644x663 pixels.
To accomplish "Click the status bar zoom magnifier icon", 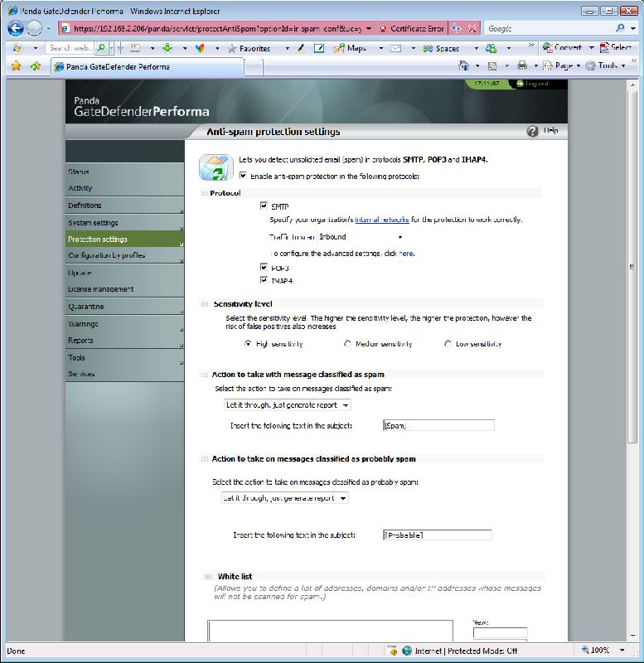I will point(586,650).
